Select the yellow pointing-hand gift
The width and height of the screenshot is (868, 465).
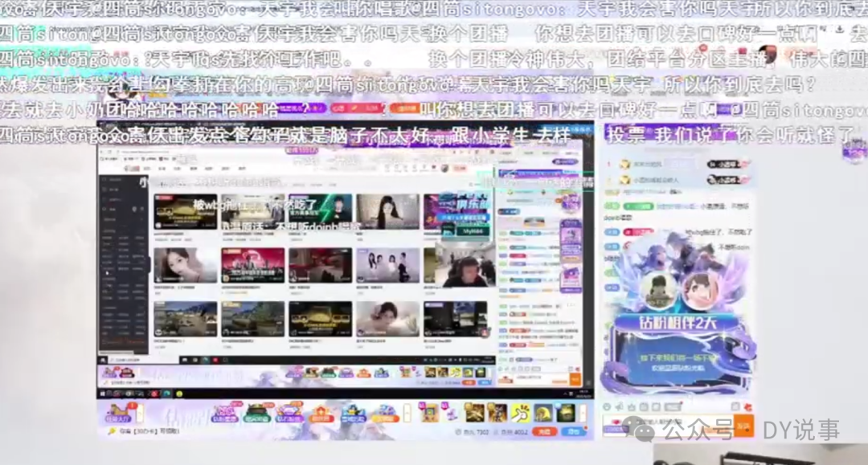click(x=520, y=413)
